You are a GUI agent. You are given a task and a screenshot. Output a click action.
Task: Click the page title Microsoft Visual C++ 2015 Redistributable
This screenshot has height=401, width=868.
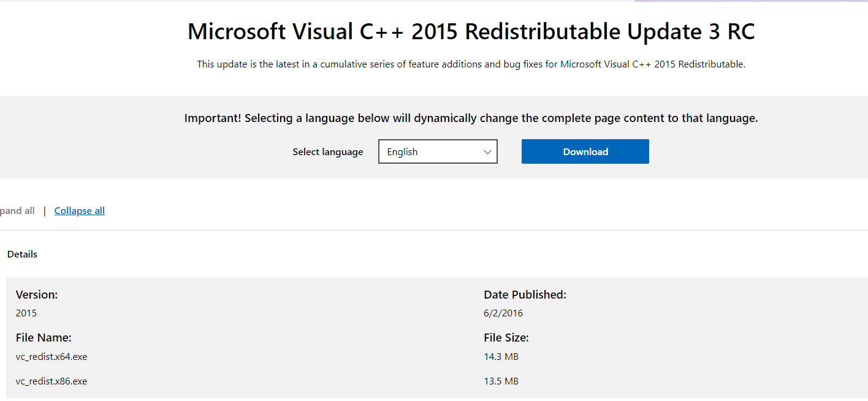click(x=471, y=32)
